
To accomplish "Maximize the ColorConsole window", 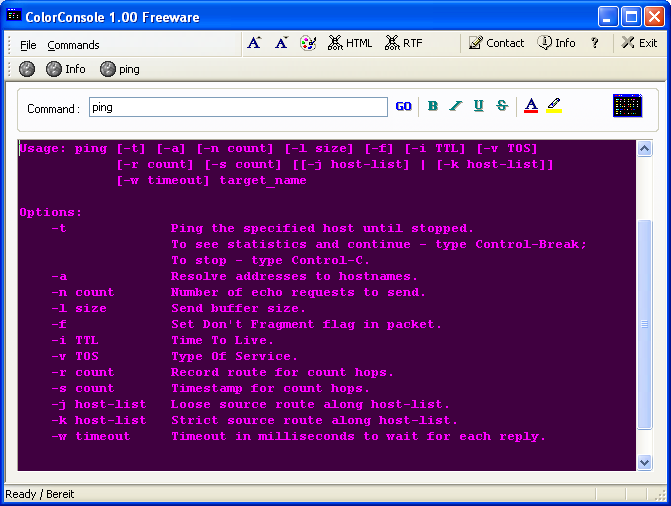I will click(631, 17).
